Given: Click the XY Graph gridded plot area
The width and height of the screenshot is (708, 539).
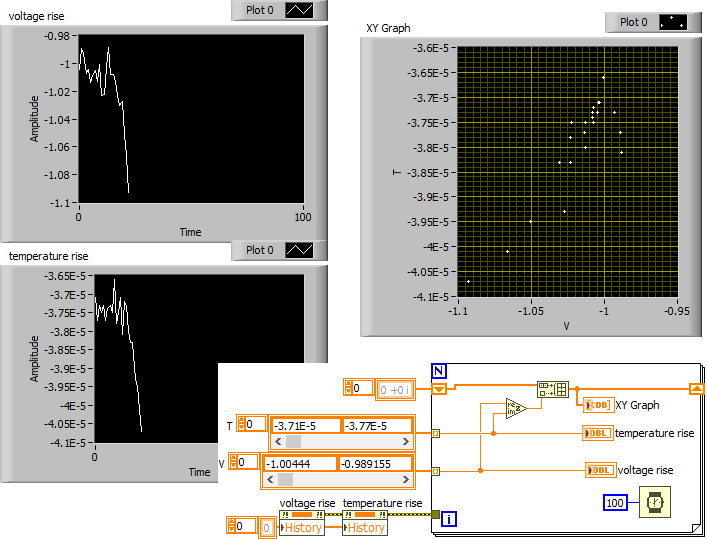Looking at the screenshot, I should coord(568,172).
